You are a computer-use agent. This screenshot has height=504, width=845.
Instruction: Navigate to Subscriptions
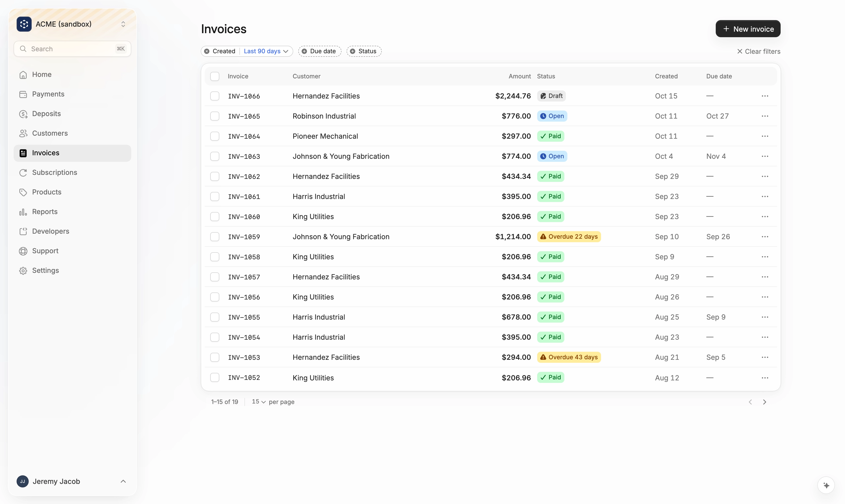coord(72,173)
